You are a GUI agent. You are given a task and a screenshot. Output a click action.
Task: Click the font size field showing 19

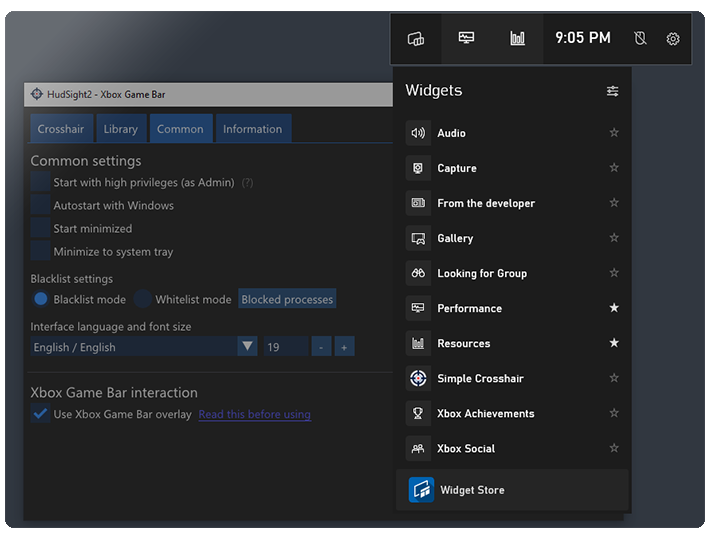tap(286, 347)
